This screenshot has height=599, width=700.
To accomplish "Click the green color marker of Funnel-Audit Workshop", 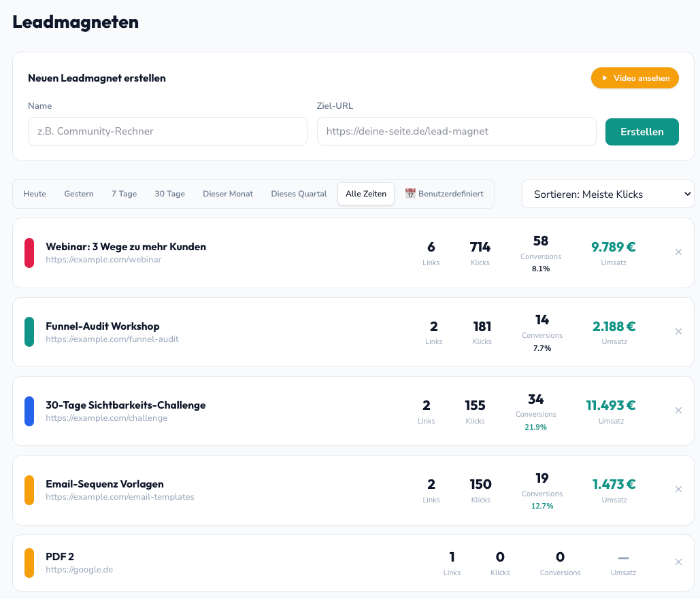I will coord(29,332).
